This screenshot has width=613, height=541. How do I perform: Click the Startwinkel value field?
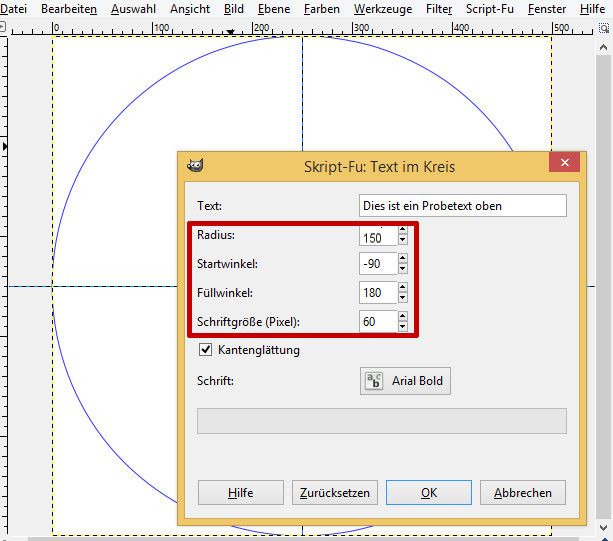point(378,264)
